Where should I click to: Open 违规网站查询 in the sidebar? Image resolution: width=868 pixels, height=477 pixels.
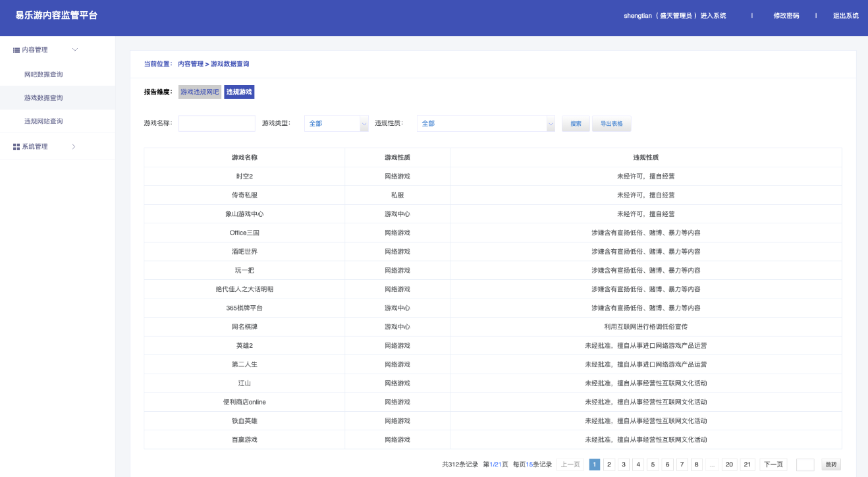[43, 121]
